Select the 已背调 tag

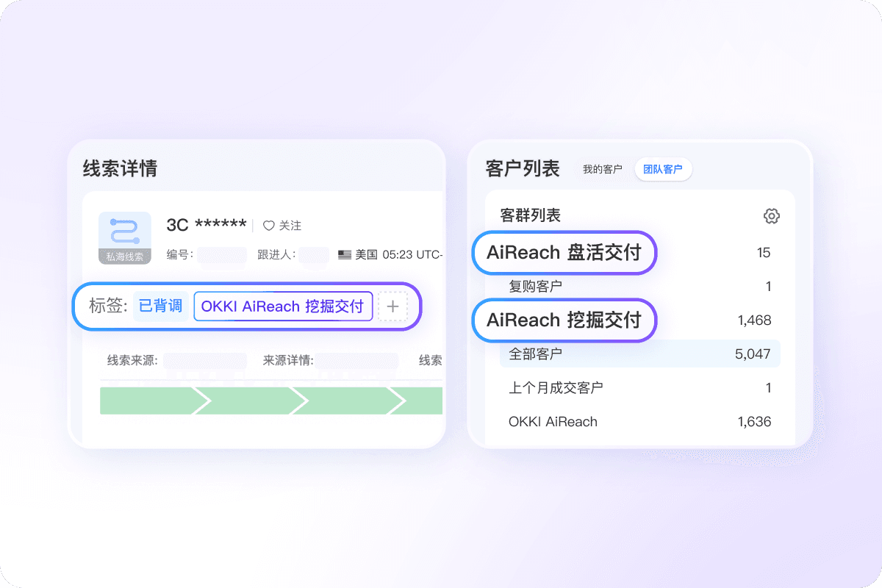(x=160, y=306)
